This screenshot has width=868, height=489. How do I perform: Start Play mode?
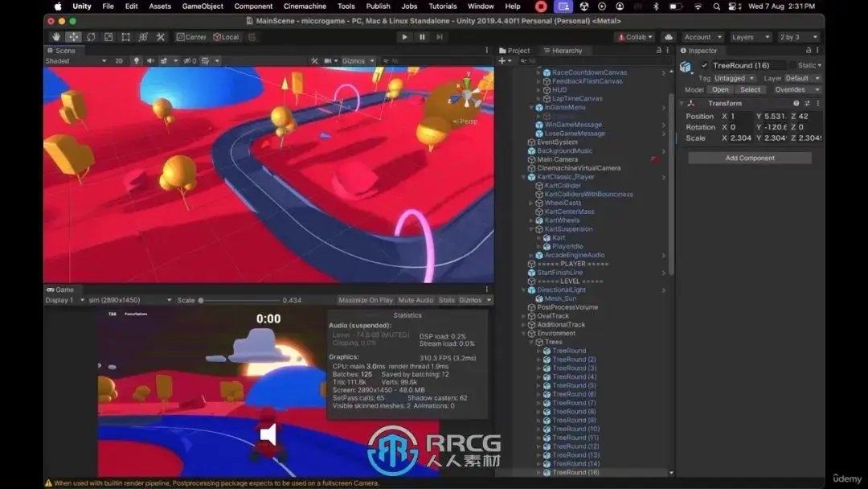pos(404,37)
